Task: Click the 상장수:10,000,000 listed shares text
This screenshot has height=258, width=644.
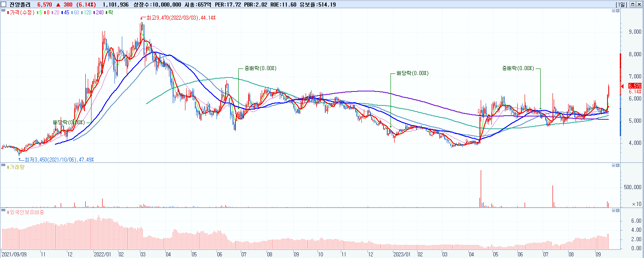Action: click(x=157, y=5)
